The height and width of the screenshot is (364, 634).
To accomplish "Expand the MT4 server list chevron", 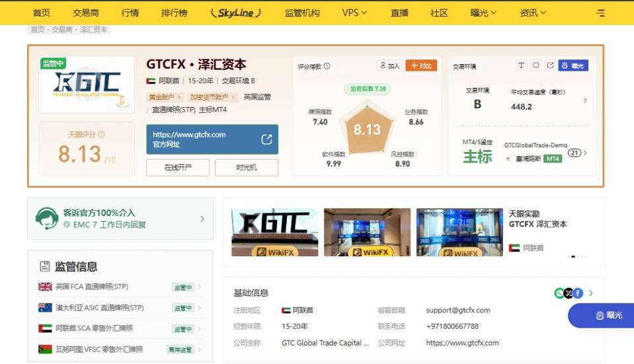I will 585,153.
